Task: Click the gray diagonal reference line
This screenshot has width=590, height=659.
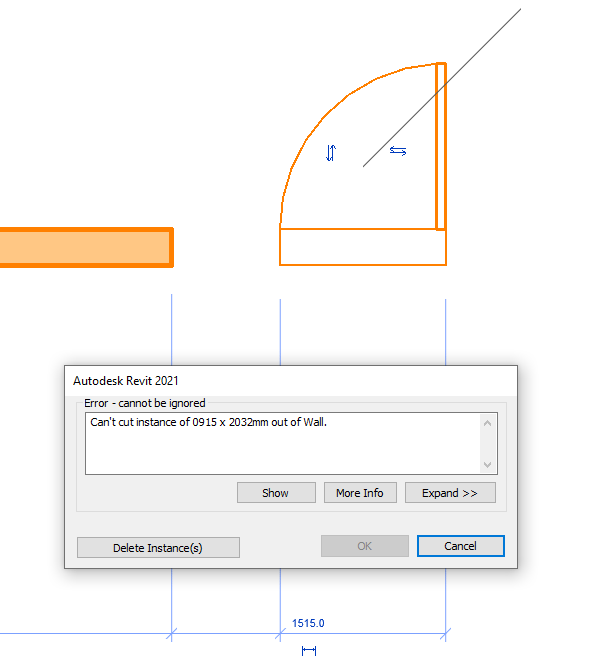Action: pos(442,87)
